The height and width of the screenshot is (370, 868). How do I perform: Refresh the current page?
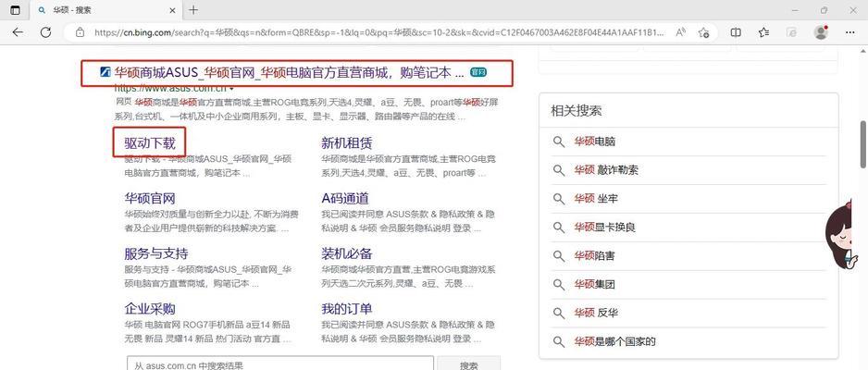pyautogui.click(x=46, y=32)
